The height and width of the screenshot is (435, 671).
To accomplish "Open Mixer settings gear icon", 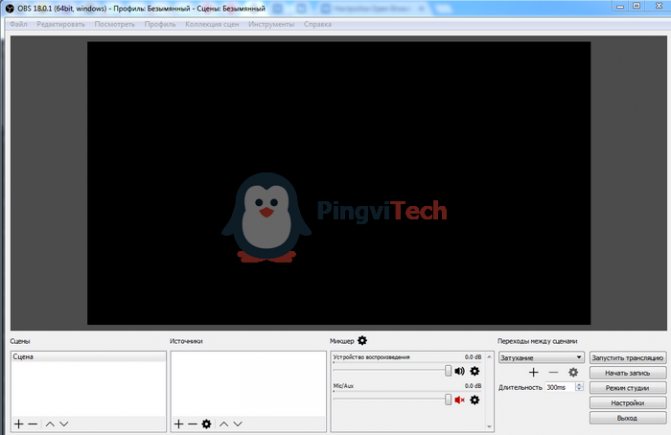I will click(362, 340).
